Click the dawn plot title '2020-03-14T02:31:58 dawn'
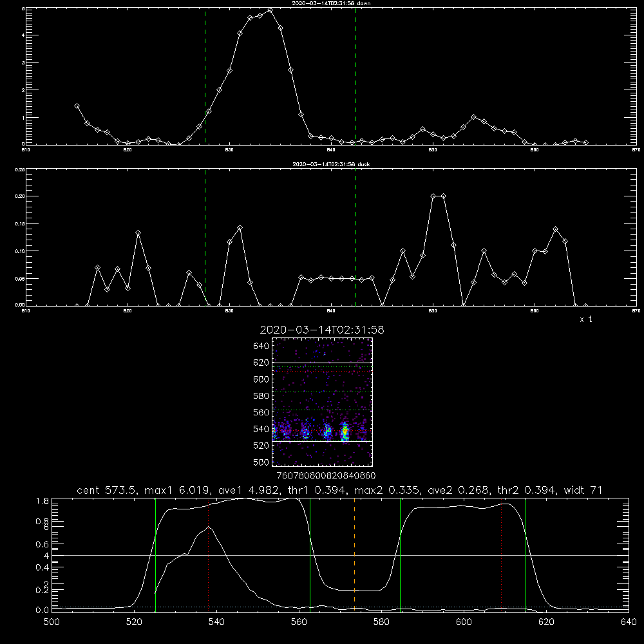Screen dimensions: 644x644 coord(331,3)
